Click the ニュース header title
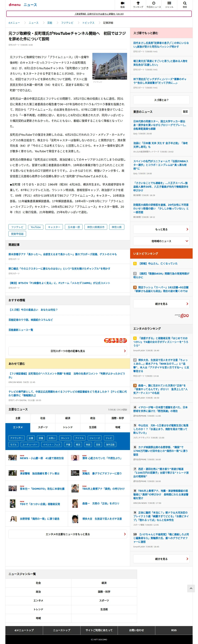Viewport: 198px width, 644px height. [30, 5]
